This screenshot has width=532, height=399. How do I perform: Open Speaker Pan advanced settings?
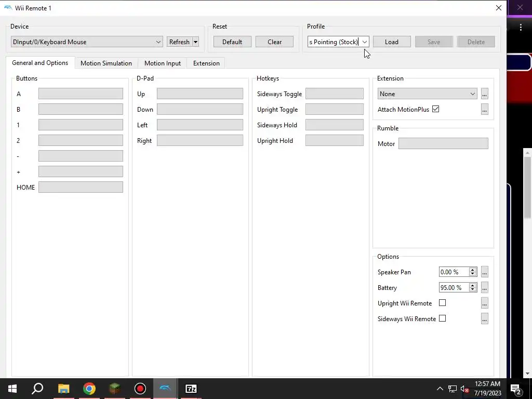coord(485,272)
